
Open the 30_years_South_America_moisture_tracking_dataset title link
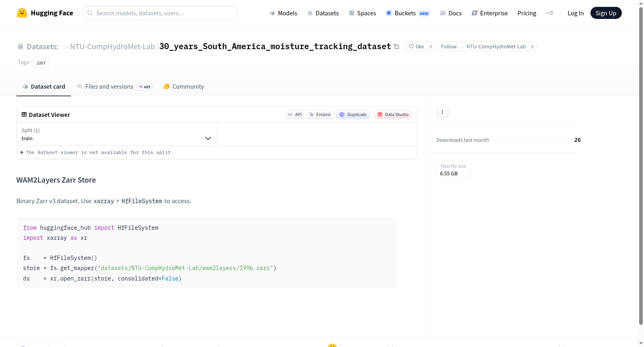click(275, 46)
